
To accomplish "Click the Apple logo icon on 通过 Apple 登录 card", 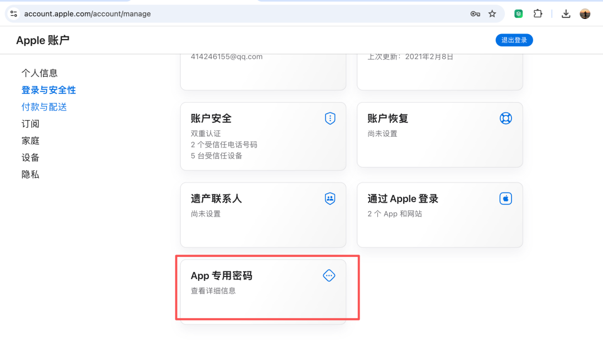I will point(506,198).
